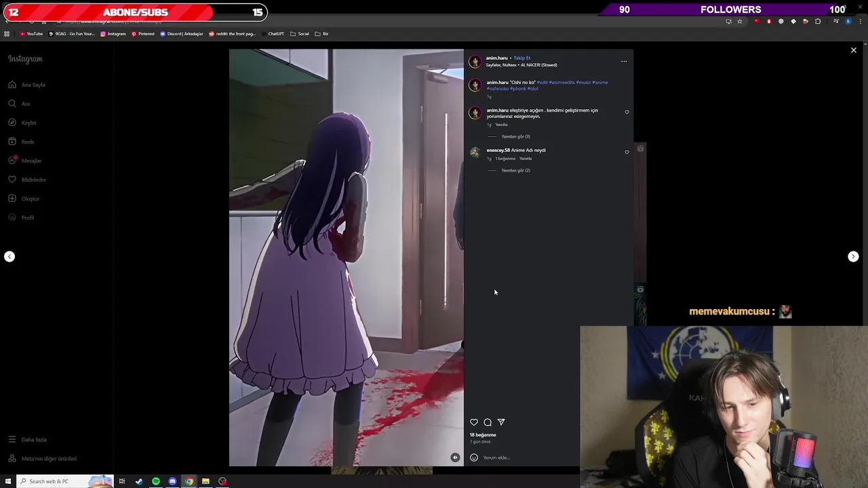
Task: Close the post viewer
Action: pos(854,50)
